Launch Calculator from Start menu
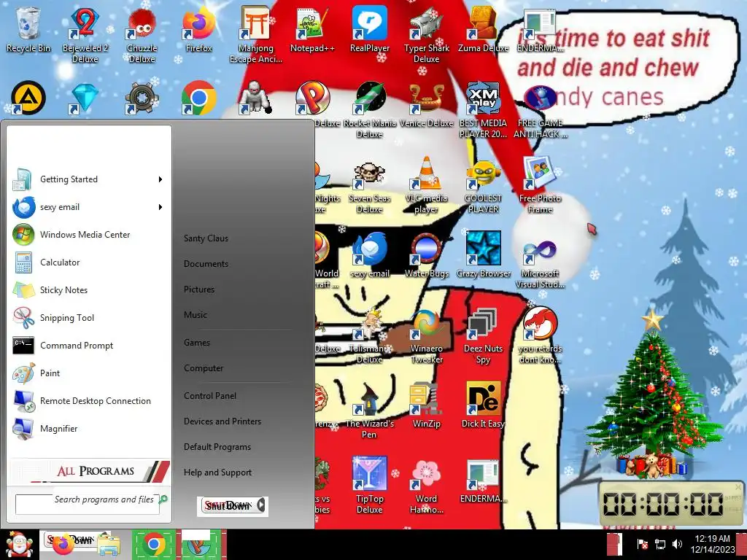This screenshot has height=560, width=747. 88,262
